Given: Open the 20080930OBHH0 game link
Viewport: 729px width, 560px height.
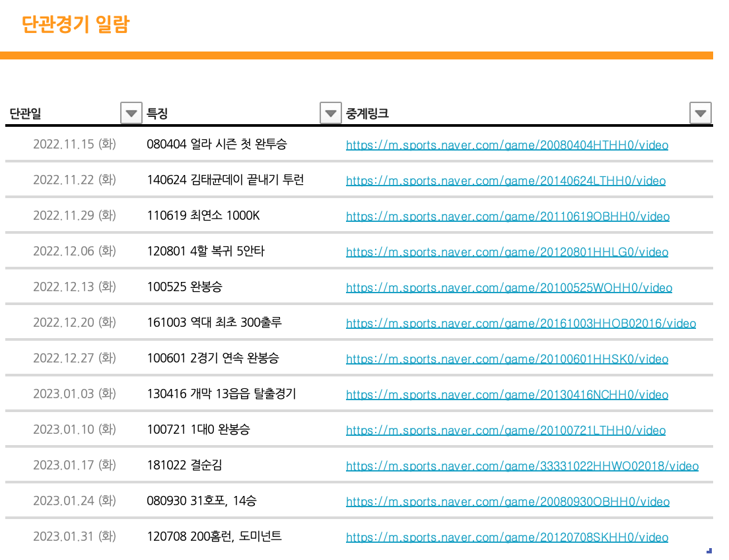Looking at the screenshot, I should 507,501.
